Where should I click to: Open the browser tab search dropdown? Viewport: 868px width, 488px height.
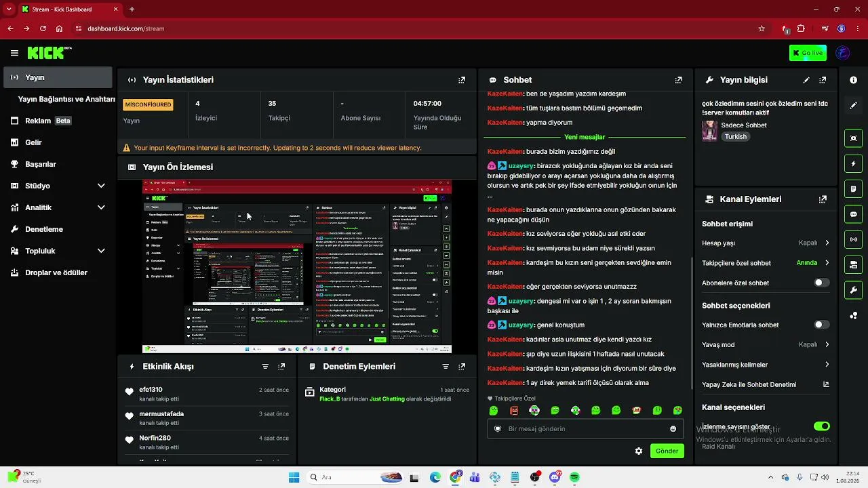(9, 9)
